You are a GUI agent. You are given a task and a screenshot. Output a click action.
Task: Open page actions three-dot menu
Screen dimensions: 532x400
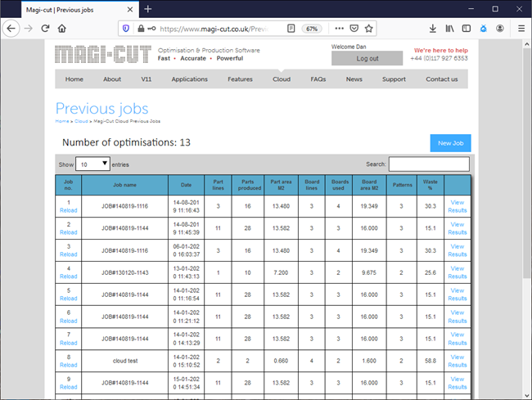(x=339, y=28)
